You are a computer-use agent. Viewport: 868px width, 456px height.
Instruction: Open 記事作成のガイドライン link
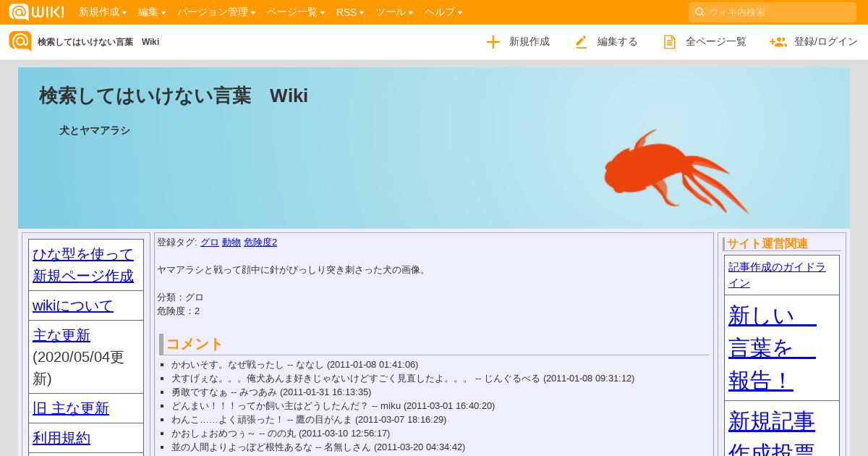(777, 275)
